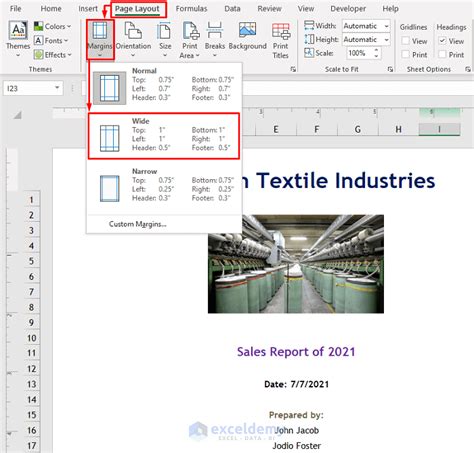Uncheck Headings View checkbox
The width and height of the screenshot is (474, 453).
(x=442, y=41)
